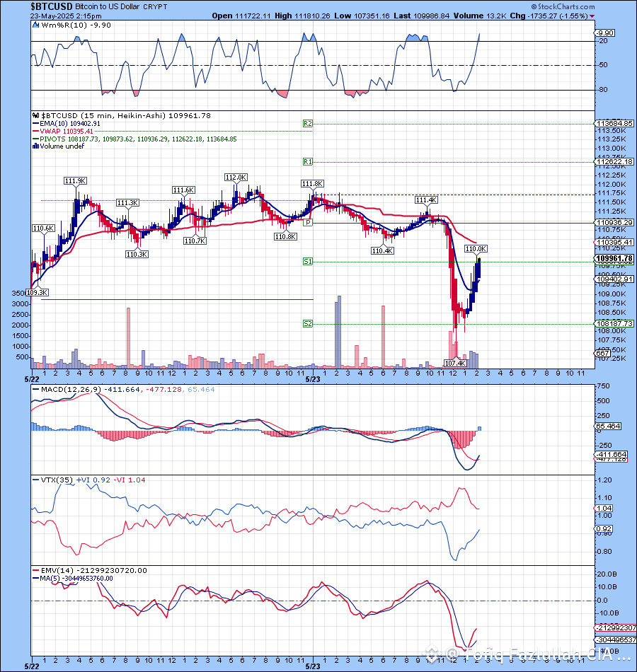This screenshot has width=637, height=672.
Task: Select the Volume 13.2K value
Action: 480,16
